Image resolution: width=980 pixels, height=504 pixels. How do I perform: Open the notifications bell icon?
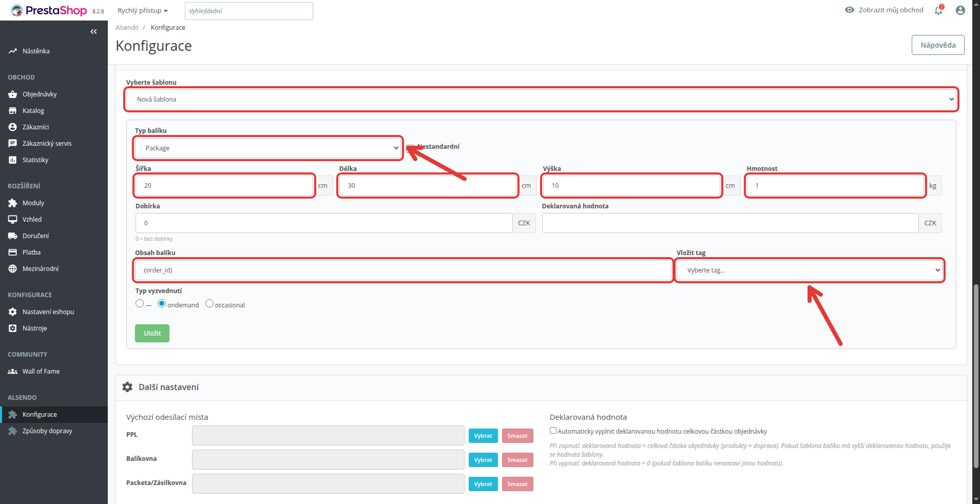click(x=938, y=10)
